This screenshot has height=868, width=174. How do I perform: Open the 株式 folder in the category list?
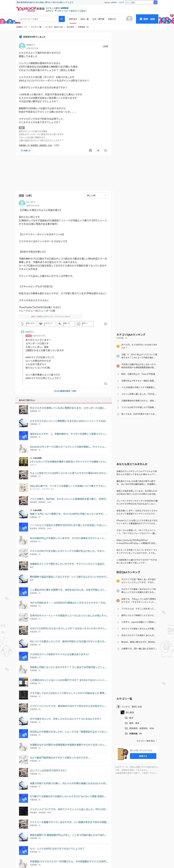pyautogui.click(x=131, y=718)
